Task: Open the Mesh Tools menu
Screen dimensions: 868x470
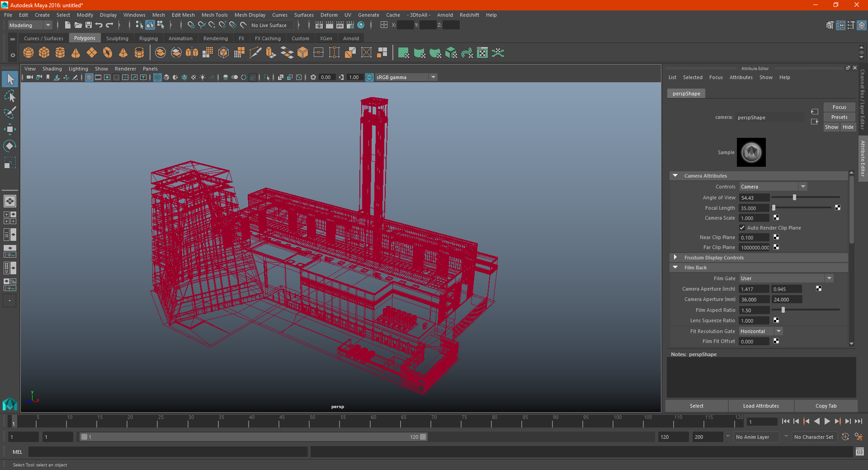Action: pyautogui.click(x=214, y=15)
